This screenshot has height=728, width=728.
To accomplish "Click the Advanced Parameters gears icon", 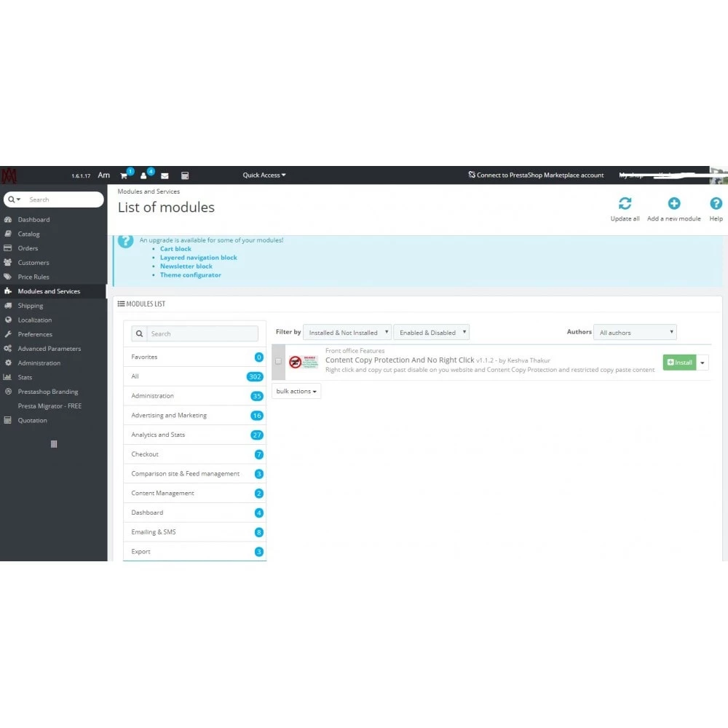I will click(x=8, y=349).
